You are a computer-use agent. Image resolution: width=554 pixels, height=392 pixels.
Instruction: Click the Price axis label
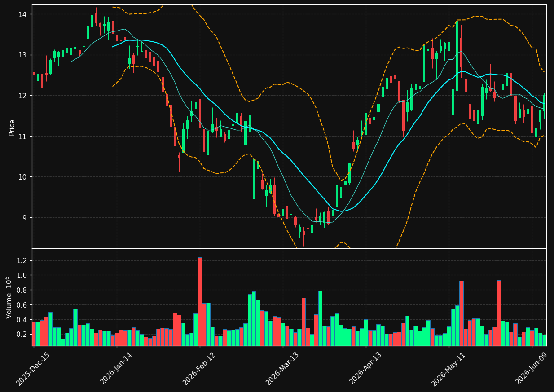(12, 127)
